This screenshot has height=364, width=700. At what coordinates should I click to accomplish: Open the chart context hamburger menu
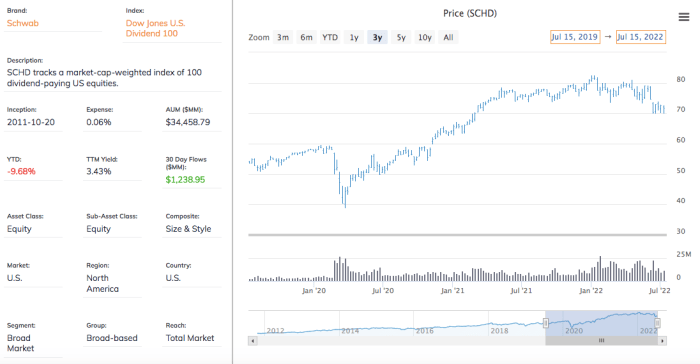(683, 17)
